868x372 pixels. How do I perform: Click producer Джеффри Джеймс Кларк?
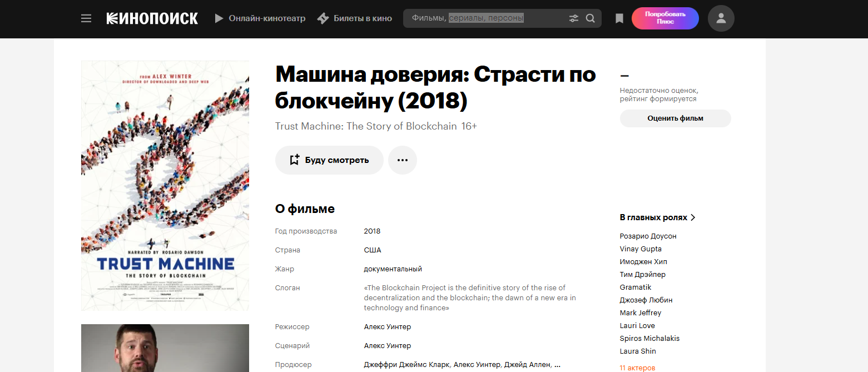pyautogui.click(x=406, y=365)
